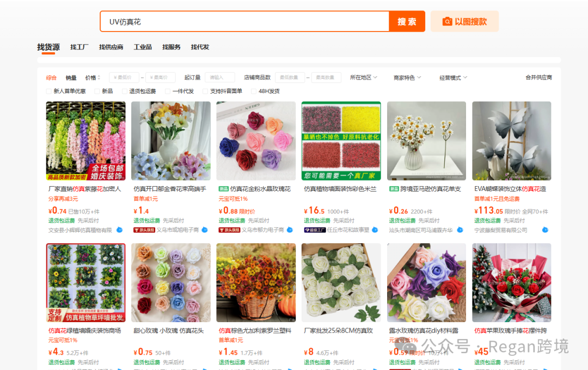Click chat icon beside 义乌市郁力电子商
Screen dimensions: 588x370
click(290, 230)
